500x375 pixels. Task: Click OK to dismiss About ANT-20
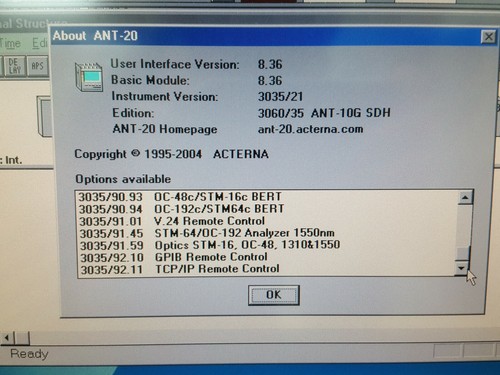[273, 295]
